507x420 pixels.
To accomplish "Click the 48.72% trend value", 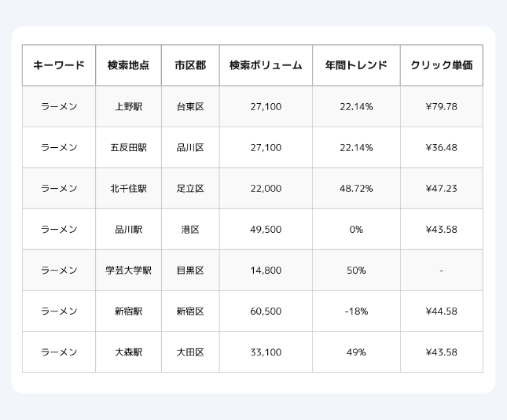I will pyautogui.click(x=356, y=188).
